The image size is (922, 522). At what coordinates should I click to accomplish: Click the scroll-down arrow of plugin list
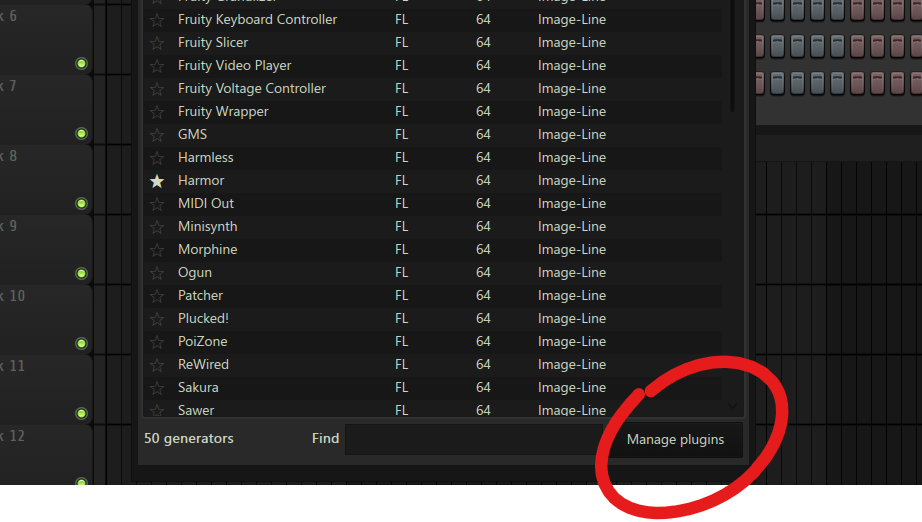(732, 406)
